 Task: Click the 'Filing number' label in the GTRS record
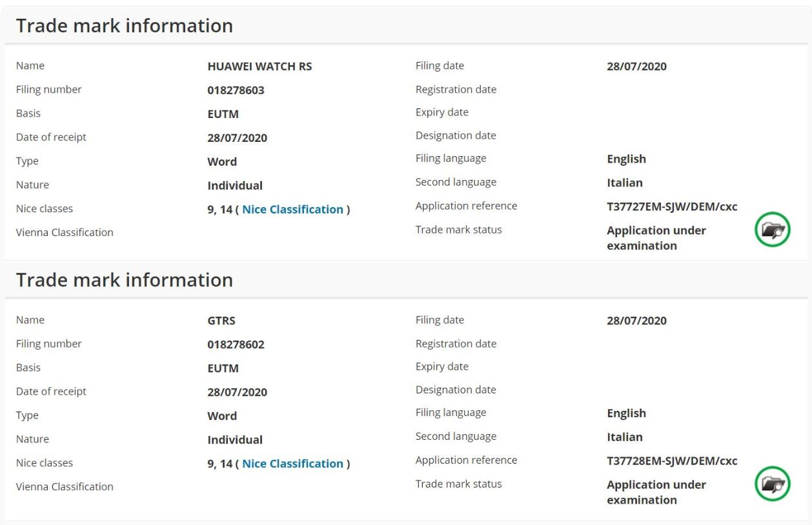point(49,344)
